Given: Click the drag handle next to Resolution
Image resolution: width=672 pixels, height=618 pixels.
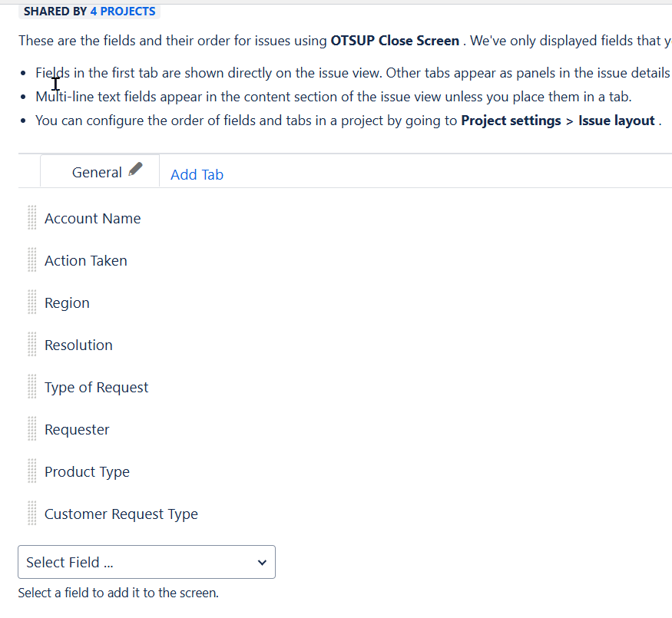Looking at the screenshot, I should pyautogui.click(x=31, y=345).
